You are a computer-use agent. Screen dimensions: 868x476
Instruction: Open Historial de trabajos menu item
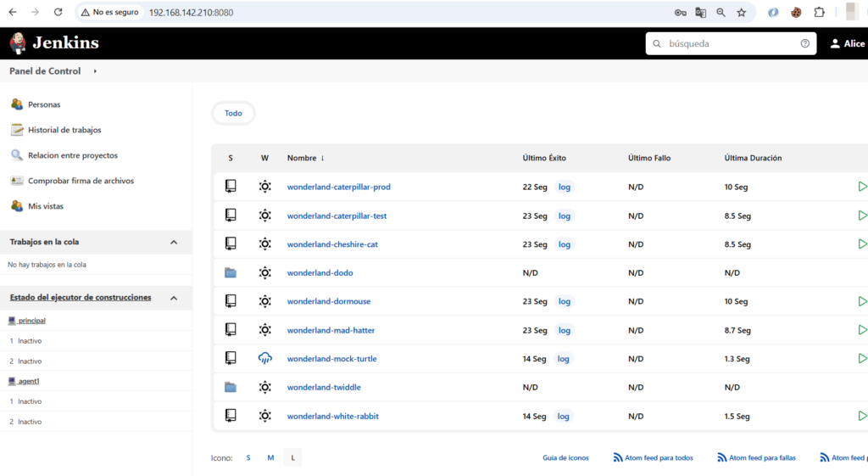click(64, 130)
